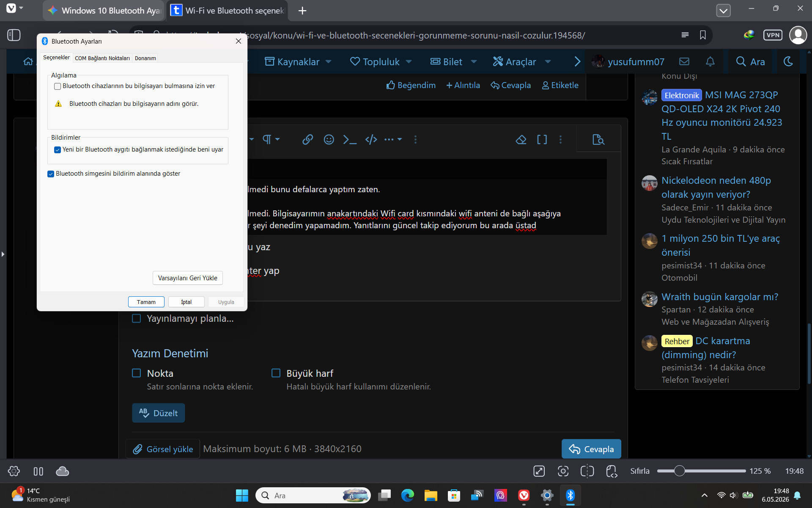The image size is (812, 508).
Task: Go to forum home icon
Action: [28, 62]
